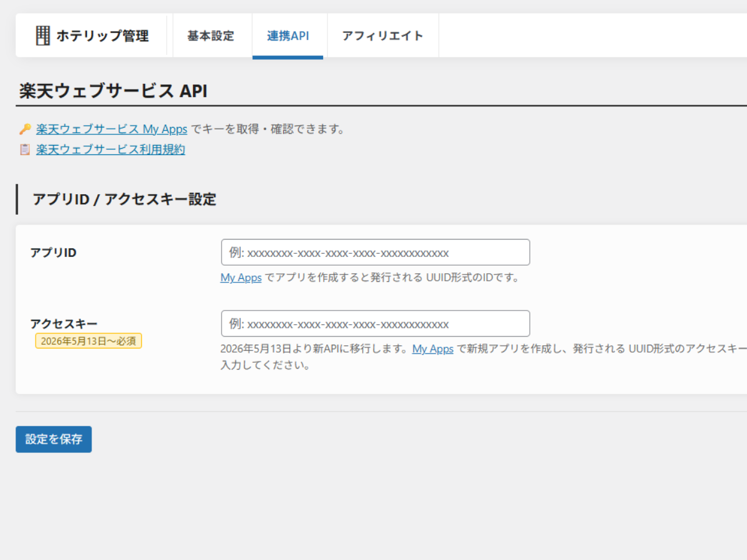This screenshot has width=747, height=560.
Task: Click the アプリID / アクセスキー設定 section header
Action: [x=123, y=200]
